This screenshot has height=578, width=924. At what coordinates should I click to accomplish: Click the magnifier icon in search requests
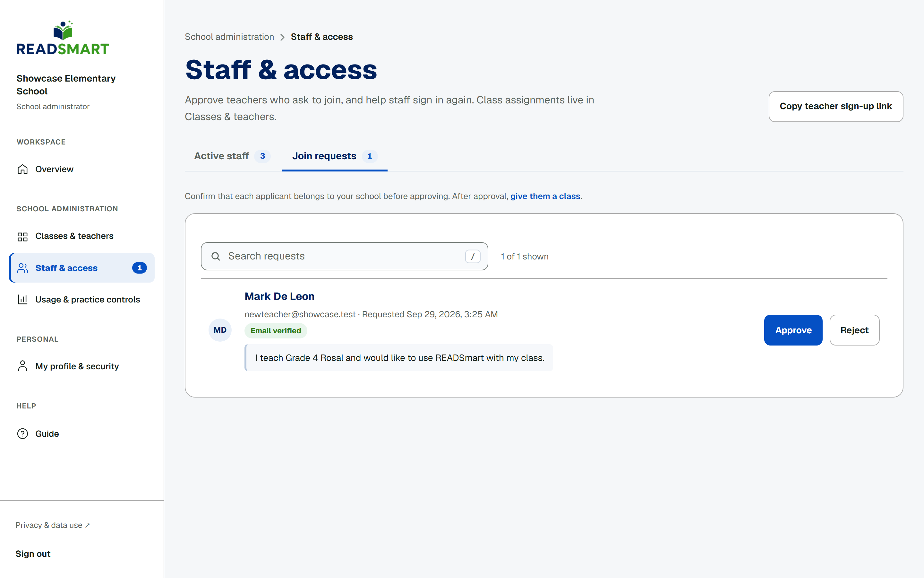(x=215, y=256)
